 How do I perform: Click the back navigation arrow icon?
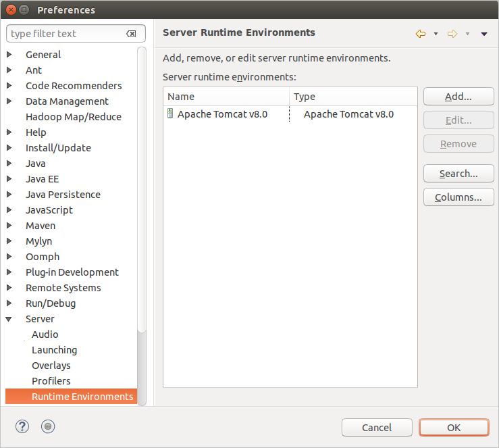point(421,33)
